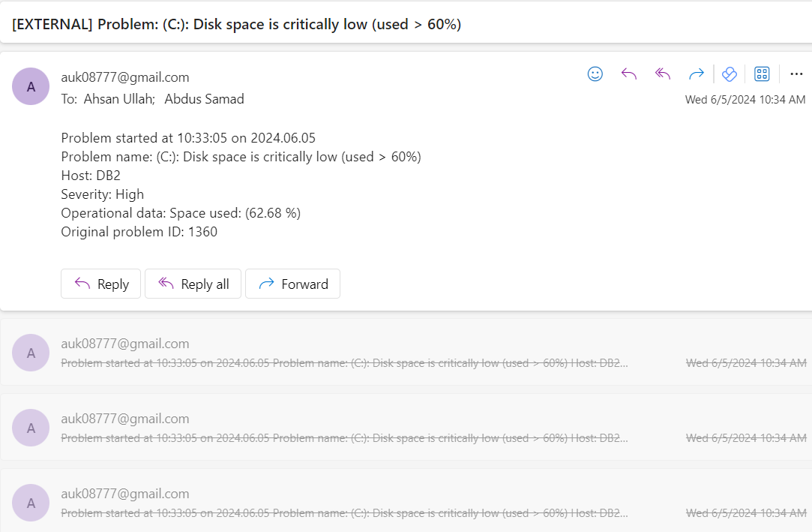Click the forward arrow icon in the message toolbar
The image size is (812, 532).
pyautogui.click(x=696, y=74)
